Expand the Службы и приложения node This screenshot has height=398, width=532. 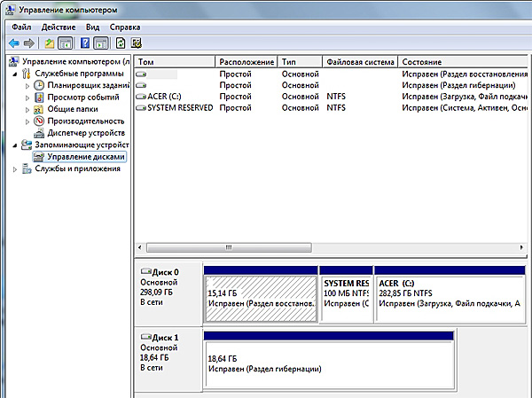(x=15, y=169)
